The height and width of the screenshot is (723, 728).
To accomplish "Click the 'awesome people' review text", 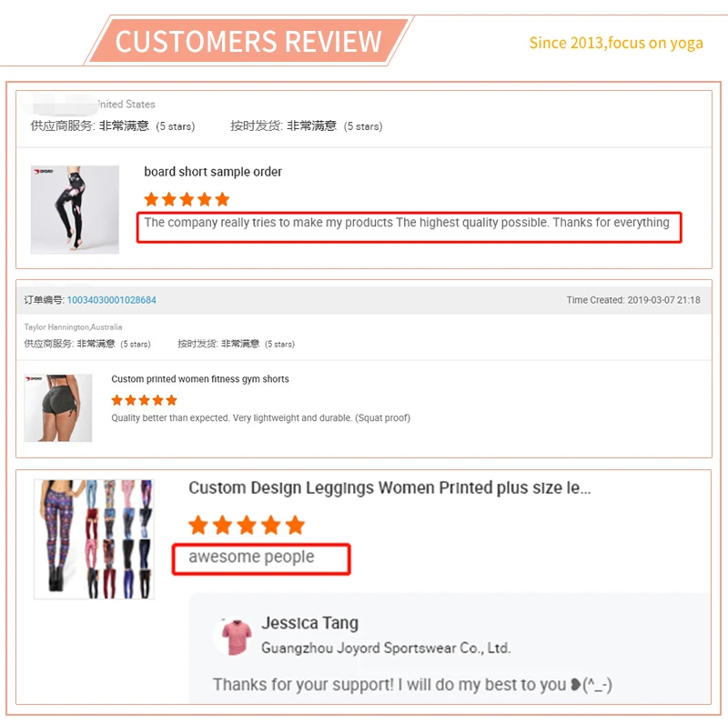I will [x=251, y=557].
